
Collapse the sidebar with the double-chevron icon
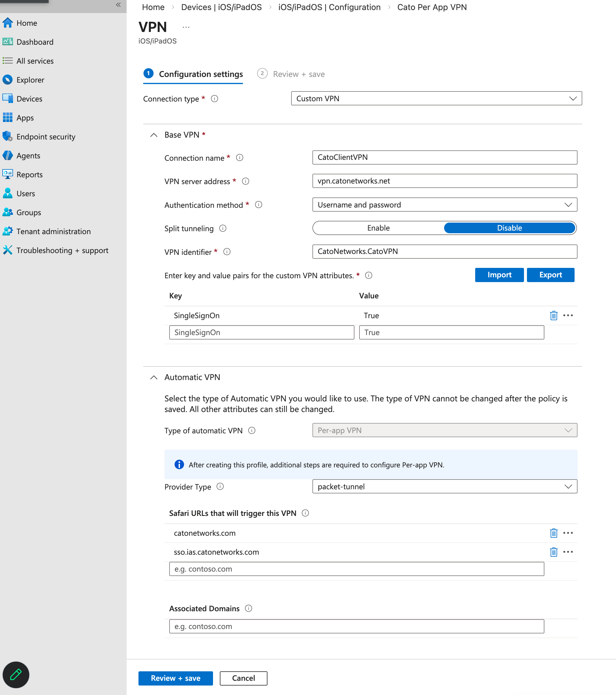(118, 5)
